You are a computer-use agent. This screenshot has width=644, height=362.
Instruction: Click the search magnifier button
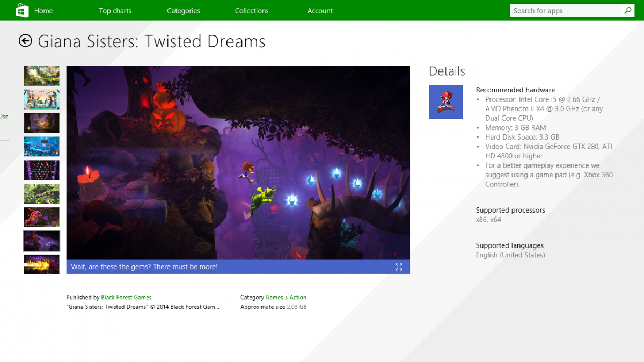[627, 10]
